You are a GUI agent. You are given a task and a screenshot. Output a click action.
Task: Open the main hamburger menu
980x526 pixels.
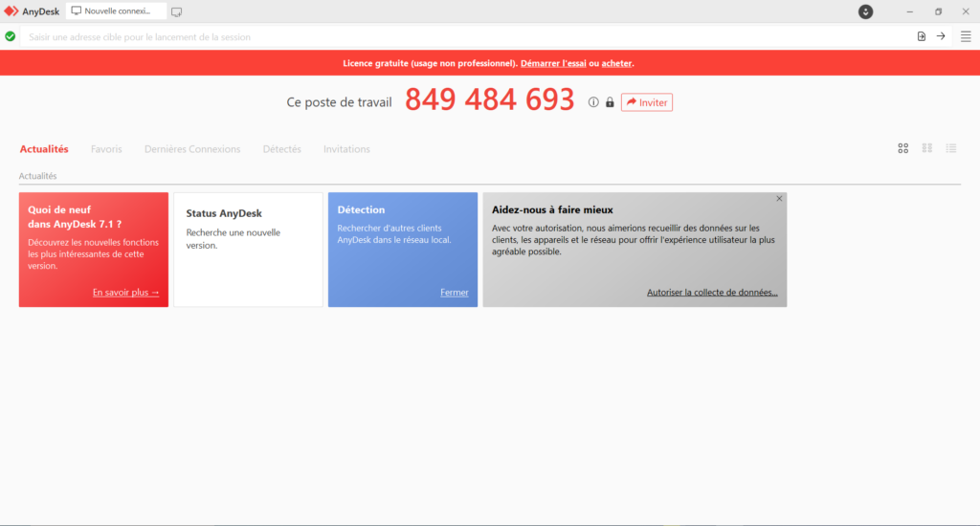[x=966, y=37]
